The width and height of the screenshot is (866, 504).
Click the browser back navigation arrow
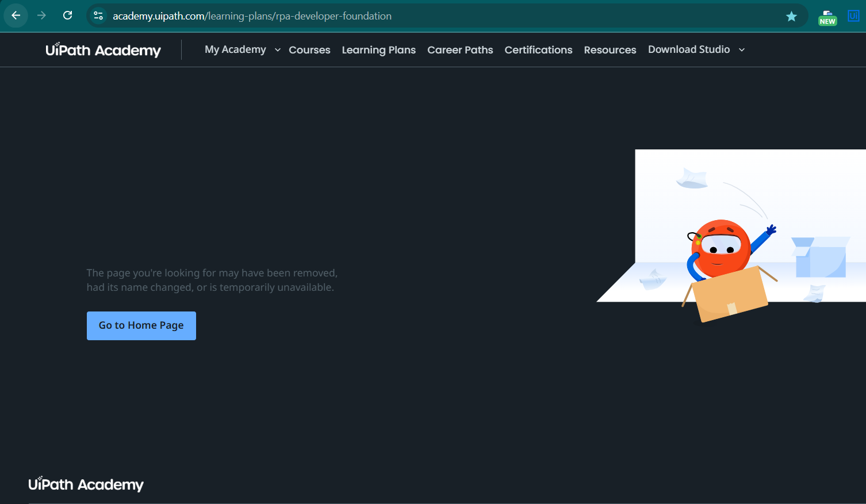(x=16, y=16)
